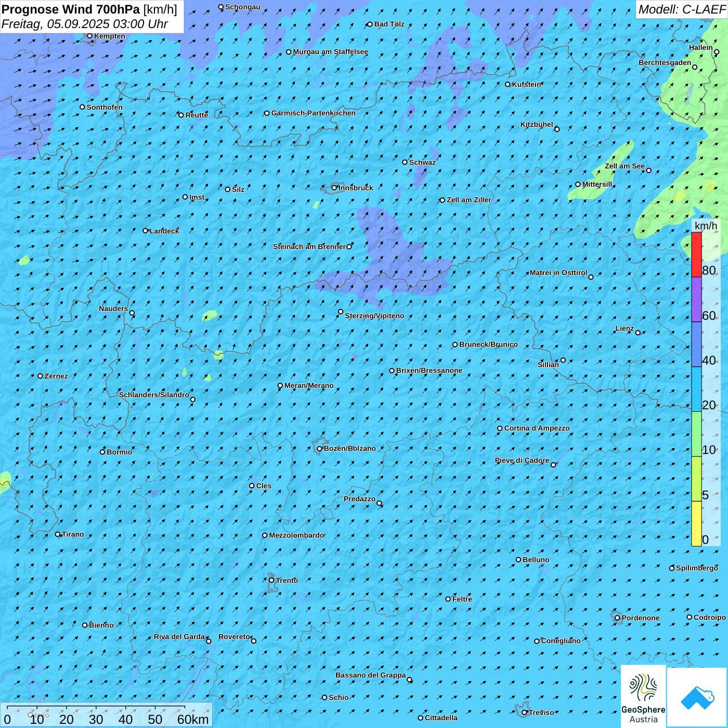Click the 'Modell: C-LAEF' label
Viewport: 728px width, 728px height.
682,9
